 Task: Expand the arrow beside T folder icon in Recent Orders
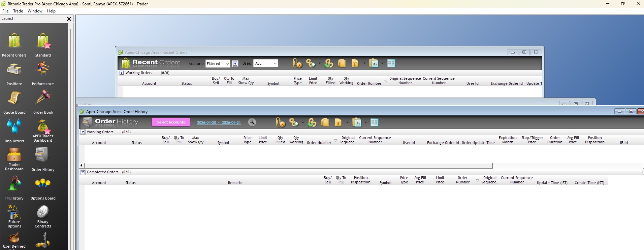point(364,63)
